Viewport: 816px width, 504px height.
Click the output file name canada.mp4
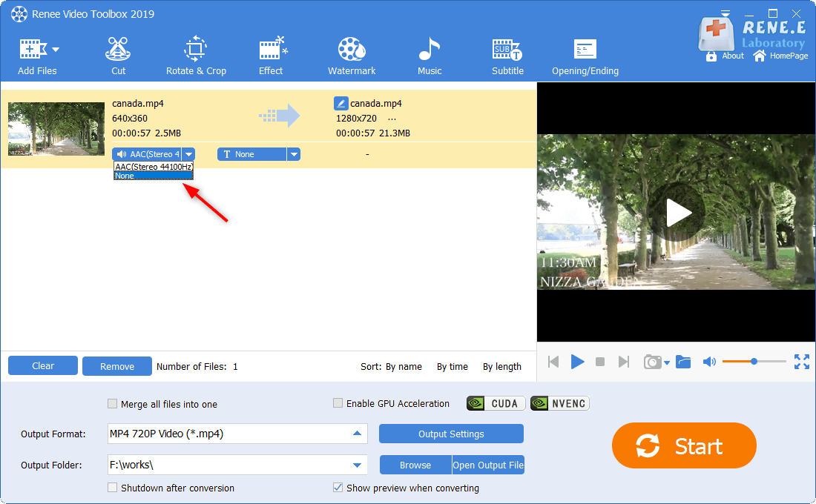click(x=376, y=104)
